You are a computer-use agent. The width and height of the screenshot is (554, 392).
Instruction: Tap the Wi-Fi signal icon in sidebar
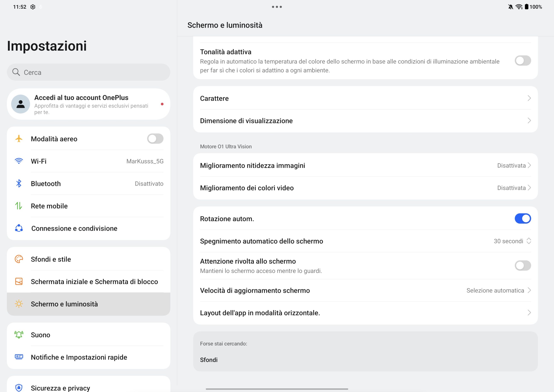coord(19,161)
